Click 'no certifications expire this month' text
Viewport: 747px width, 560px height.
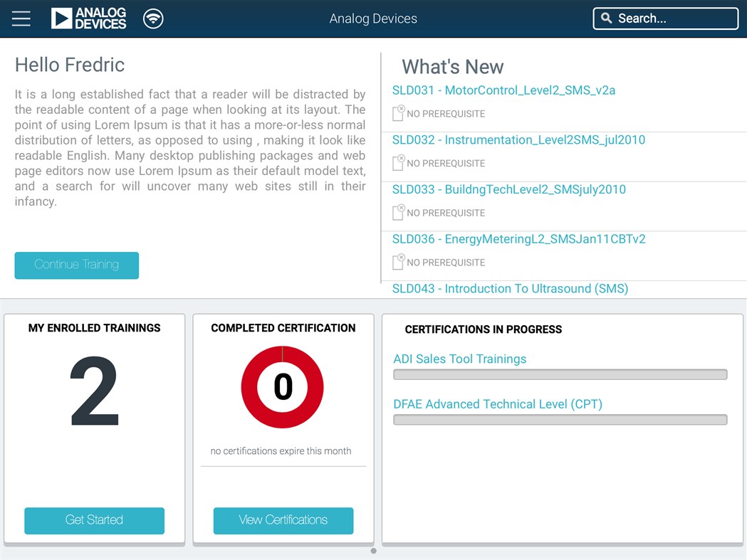(281, 451)
